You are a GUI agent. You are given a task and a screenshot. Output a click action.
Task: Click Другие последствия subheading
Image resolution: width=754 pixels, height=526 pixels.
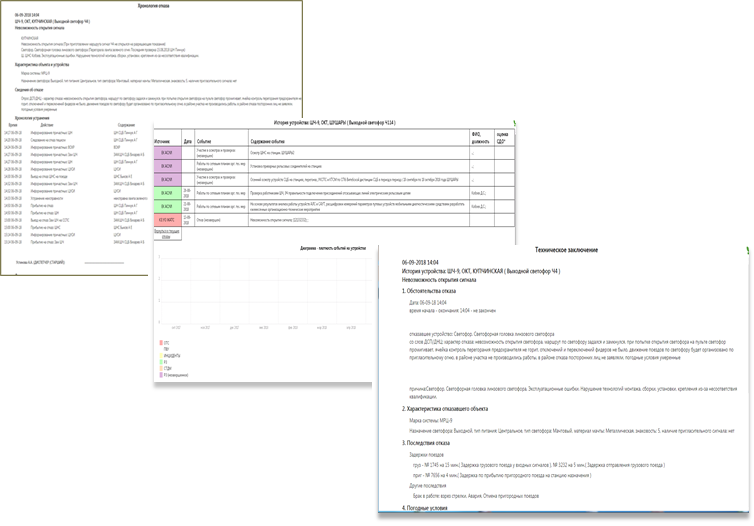427,486
